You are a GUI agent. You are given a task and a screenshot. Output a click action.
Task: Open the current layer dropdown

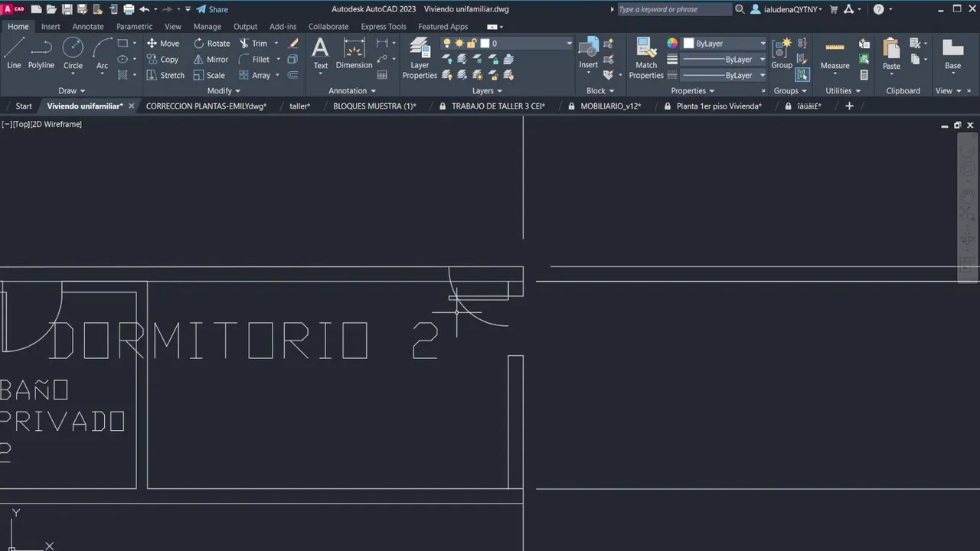(568, 44)
